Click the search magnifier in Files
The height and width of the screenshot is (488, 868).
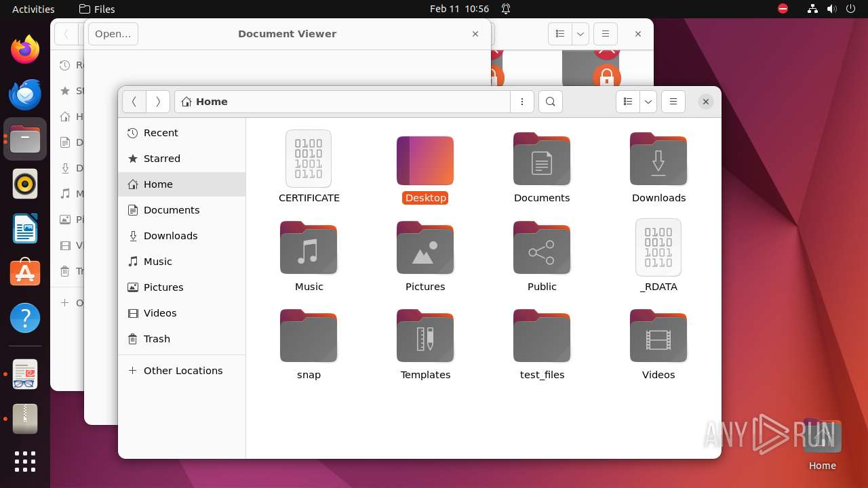(551, 102)
